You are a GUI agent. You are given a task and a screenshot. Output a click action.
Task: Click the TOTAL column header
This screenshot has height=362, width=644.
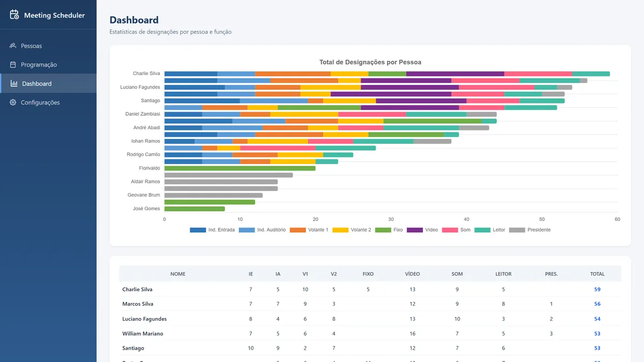click(x=597, y=274)
